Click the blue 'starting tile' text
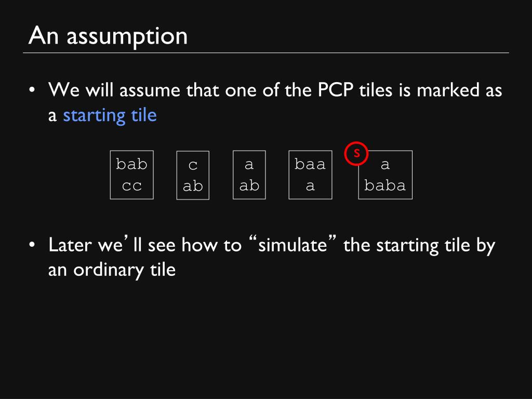 [x=110, y=115]
